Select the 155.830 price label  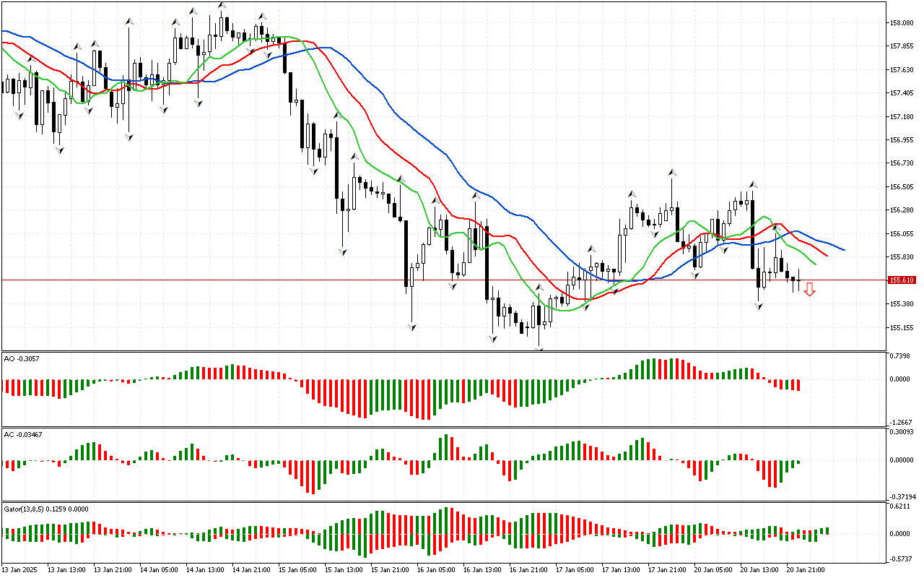pos(902,257)
